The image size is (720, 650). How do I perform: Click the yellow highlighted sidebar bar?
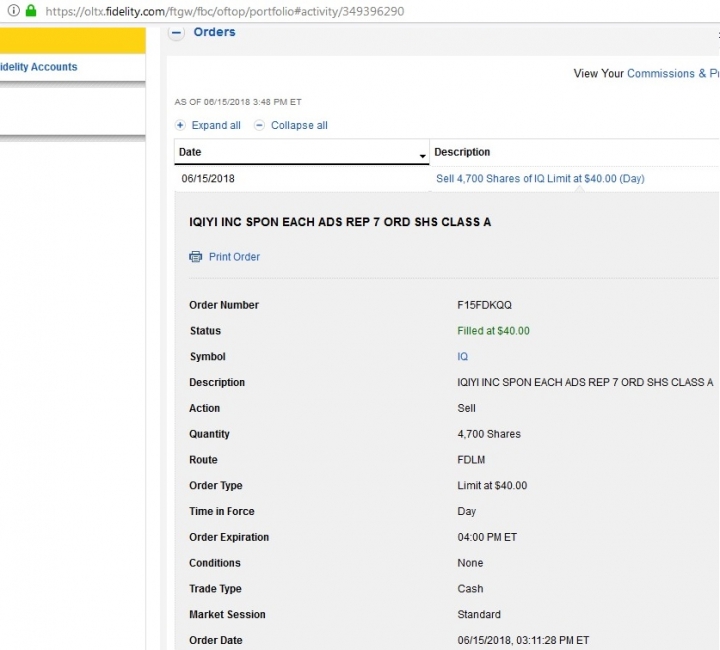(73, 40)
